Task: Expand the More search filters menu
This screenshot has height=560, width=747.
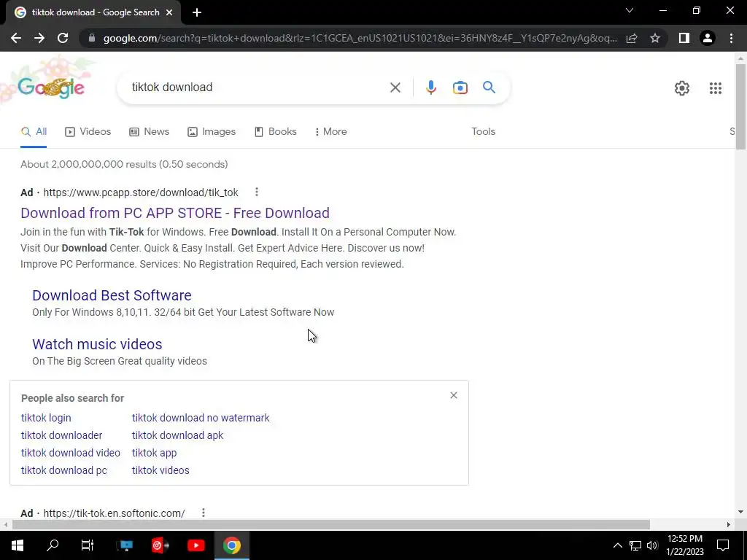Action: point(331,132)
